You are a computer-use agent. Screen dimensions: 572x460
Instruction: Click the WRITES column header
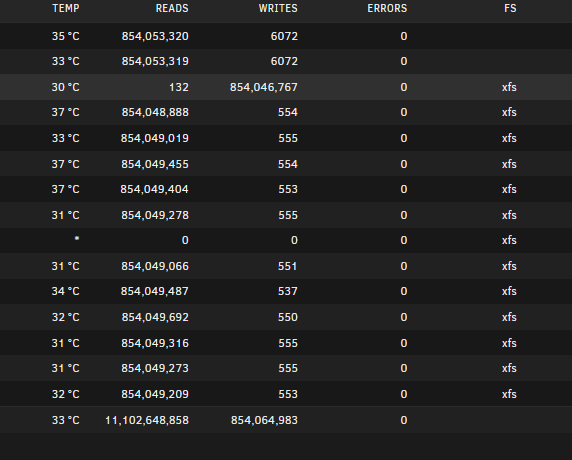pyautogui.click(x=278, y=8)
